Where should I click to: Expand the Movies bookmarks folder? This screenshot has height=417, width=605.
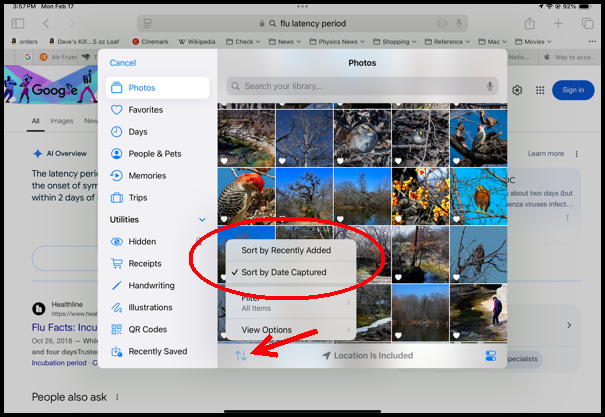click(x=533, y=42)
